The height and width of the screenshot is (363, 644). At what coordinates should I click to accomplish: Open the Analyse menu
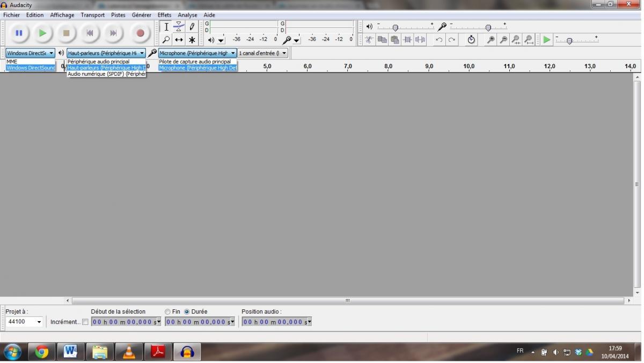pyautogui.click(x=188, y=15)
